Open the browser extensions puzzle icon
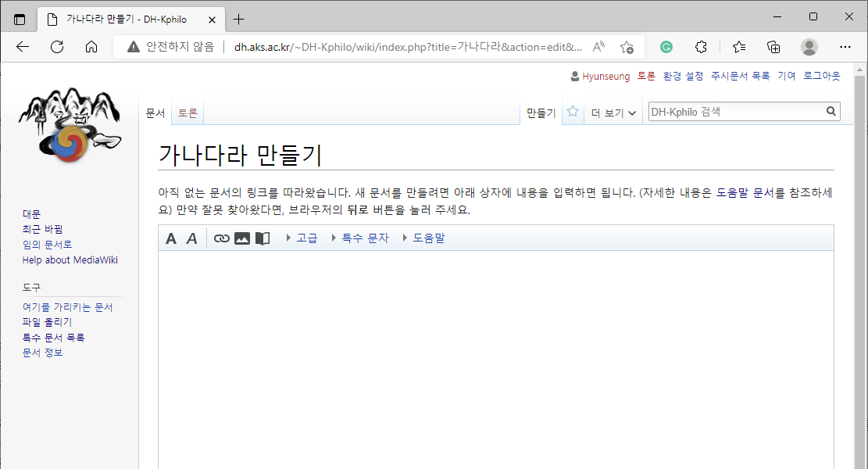This screenshot has height=469, width=868. point(701,47)
